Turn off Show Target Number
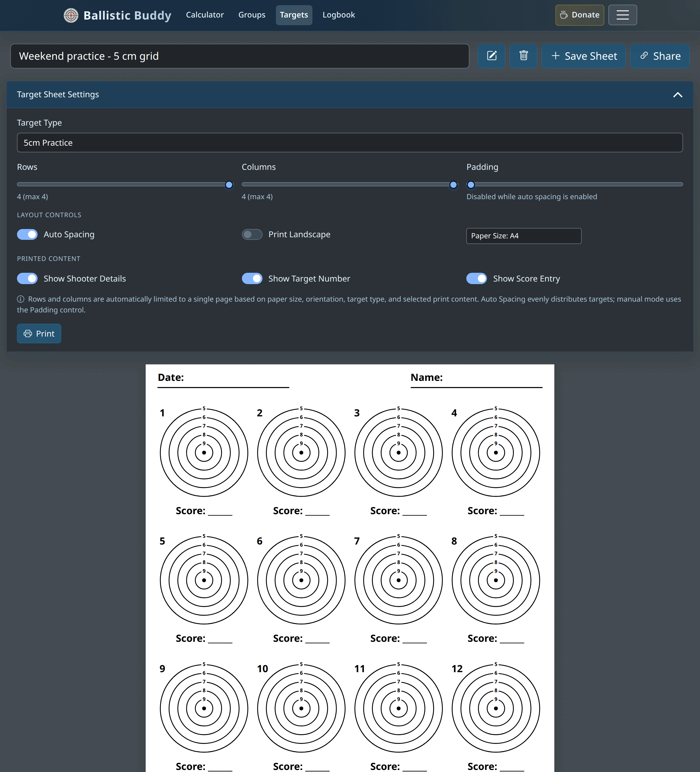The height and width of the screenshot is (772, 700). [x=252, y=278]
